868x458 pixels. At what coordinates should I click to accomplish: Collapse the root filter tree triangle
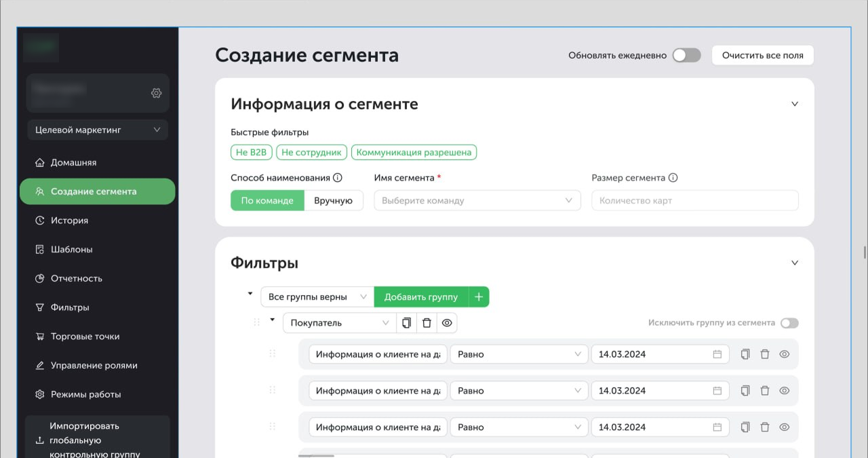pyautogui.click(x=250, y=294)
